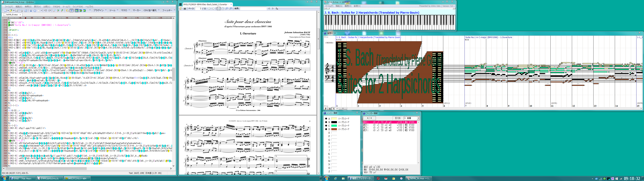This screenshot has height=181, width=644.
Task: Click member C green color swatch
Action: tap(334, 126)
